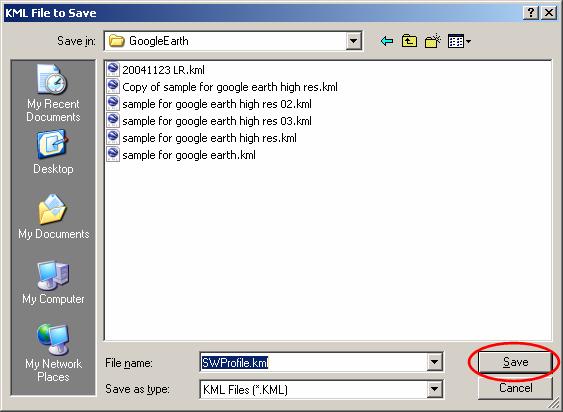Click the File name text field
Screen dimensions: 563x412
(313, 362)
